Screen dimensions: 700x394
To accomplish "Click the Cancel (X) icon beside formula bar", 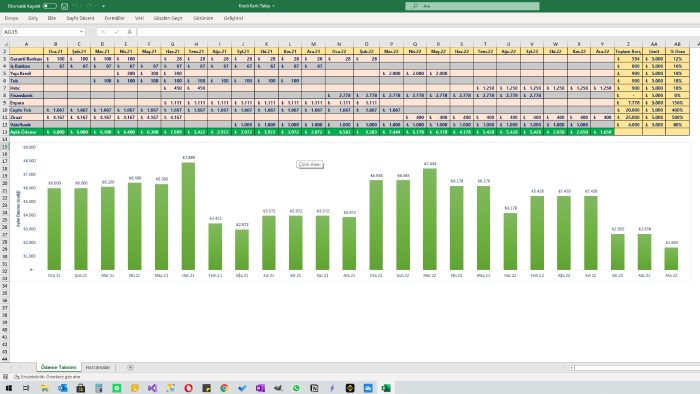I will point(103,32).
